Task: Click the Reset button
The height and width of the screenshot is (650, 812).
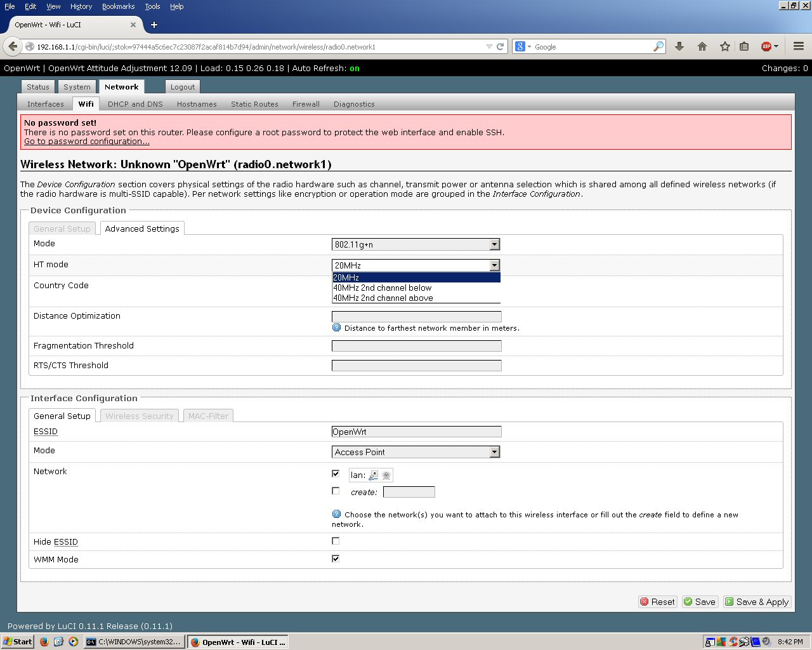Action: pos(658,602)
